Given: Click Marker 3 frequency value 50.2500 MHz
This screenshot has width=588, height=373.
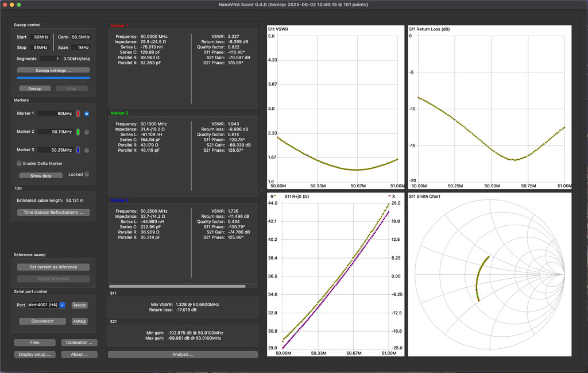Looking at the screenshot, I should coord(154,211).
